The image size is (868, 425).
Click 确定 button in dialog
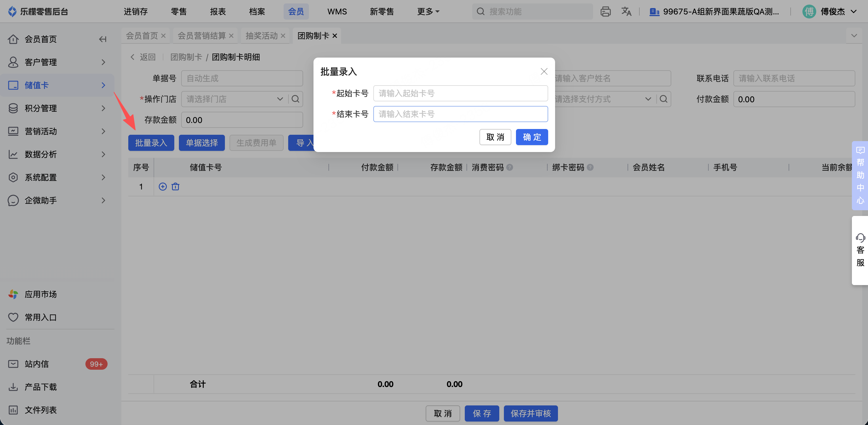coord(531,137)
